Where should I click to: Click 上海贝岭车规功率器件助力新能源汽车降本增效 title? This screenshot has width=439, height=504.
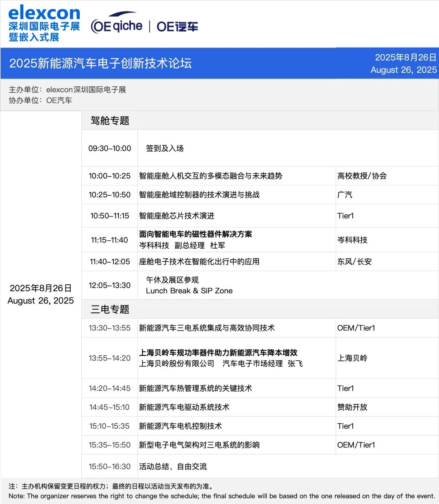coord(218,353)
